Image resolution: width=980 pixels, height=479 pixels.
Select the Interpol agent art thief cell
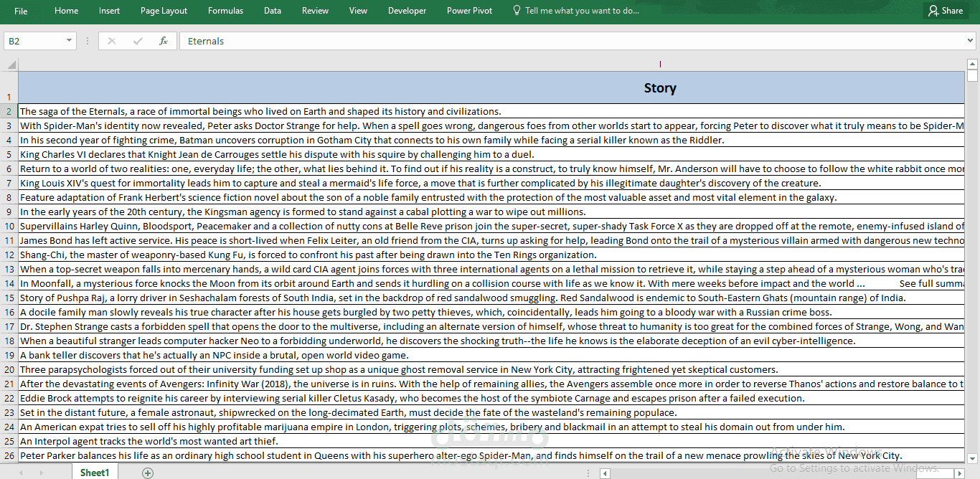click(491, 441)
